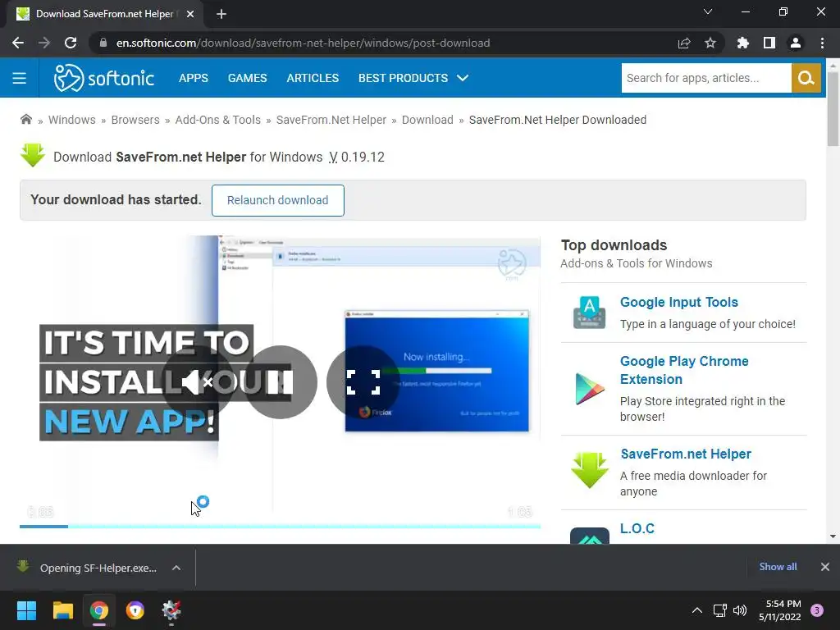Reload the page
This screenshot has width=840, height=630.
click(x=71, y=43)
